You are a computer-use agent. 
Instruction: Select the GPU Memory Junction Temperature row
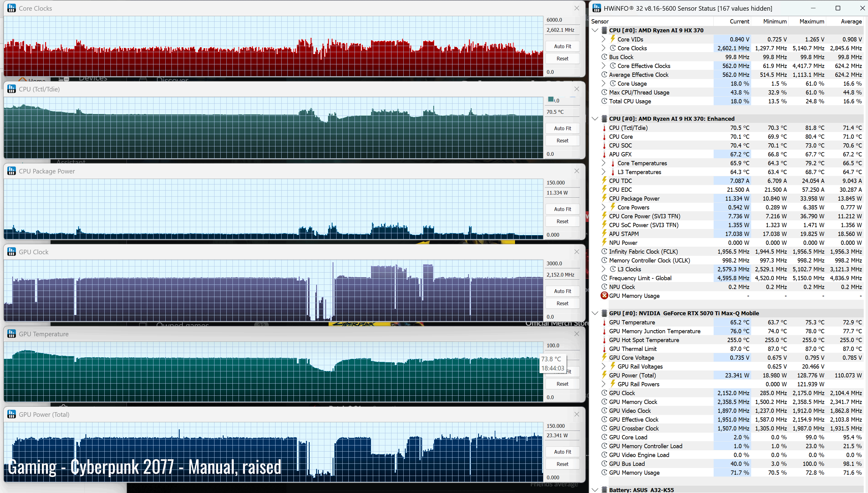click(x=732, y=331)
